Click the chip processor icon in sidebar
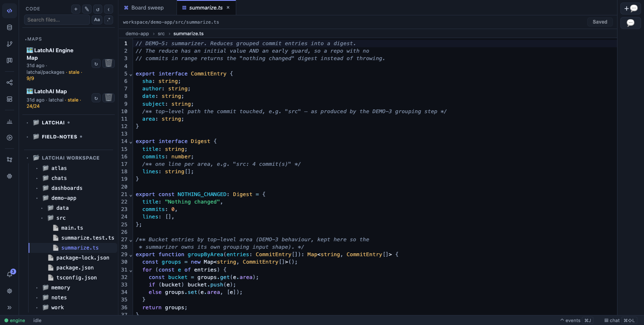 click(x=10, y=176)
